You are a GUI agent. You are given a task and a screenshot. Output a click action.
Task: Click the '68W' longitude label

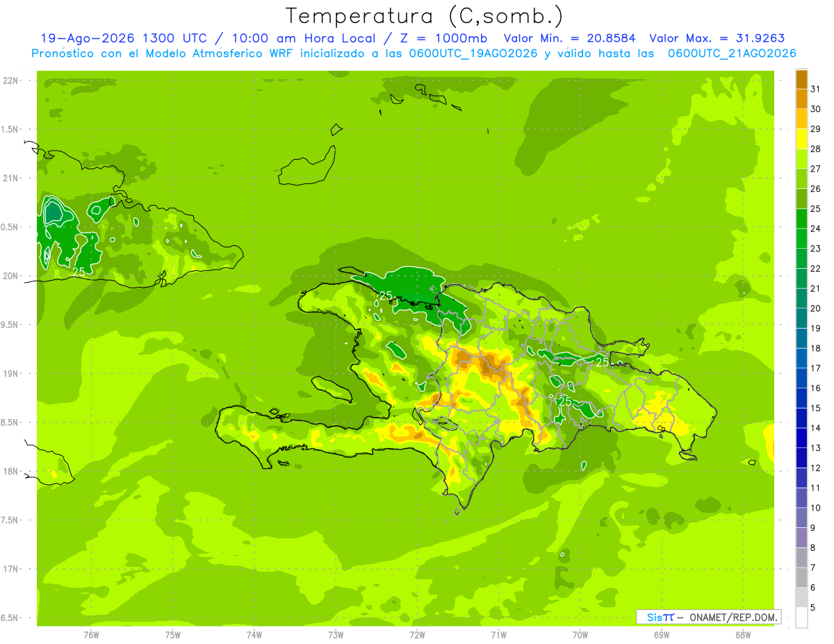click(x=743, y=634)
